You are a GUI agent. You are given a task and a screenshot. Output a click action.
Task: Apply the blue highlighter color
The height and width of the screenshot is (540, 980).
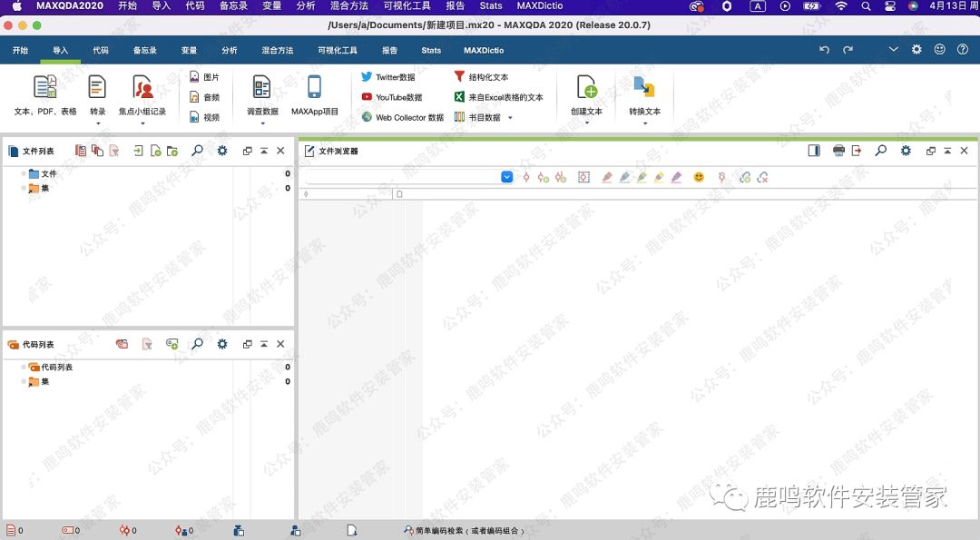click(x=624, y=178)
